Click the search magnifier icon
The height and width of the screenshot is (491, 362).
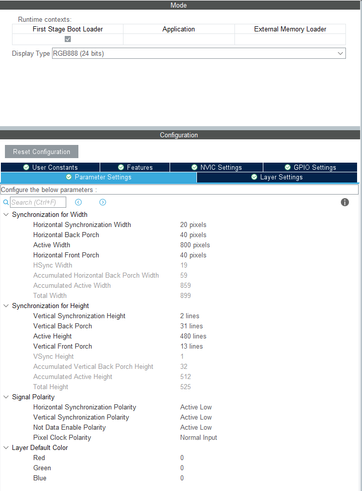pos(6,202)
